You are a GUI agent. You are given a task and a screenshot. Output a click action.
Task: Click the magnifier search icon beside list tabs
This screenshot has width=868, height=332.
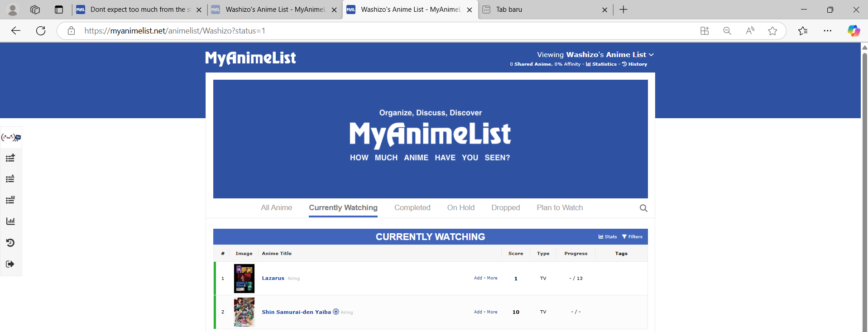pos(643,208)
